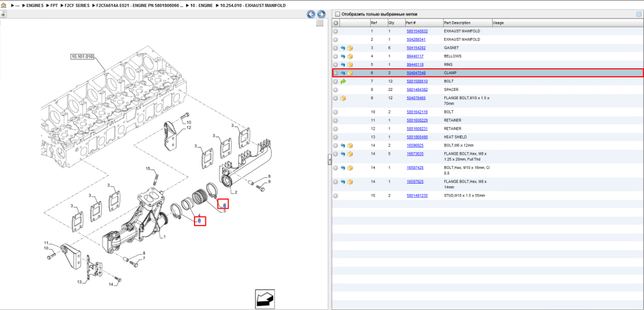Click package box icon on GASKET row
The height and width of the screenshot is (310, 644).
[350, 48]
